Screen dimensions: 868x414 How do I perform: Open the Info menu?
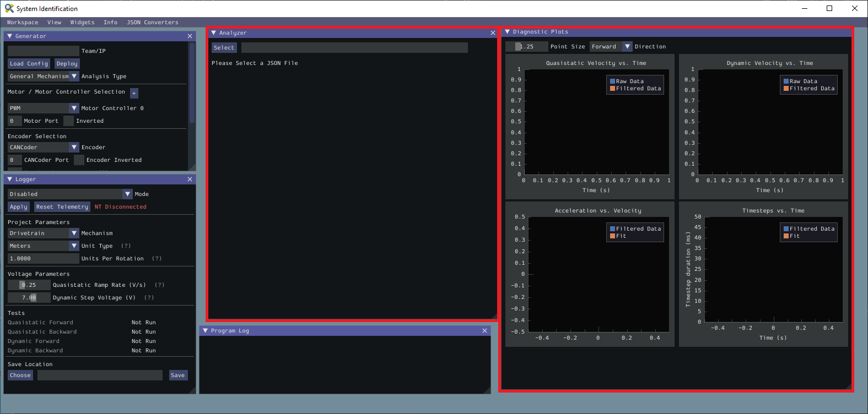point(111,23)
